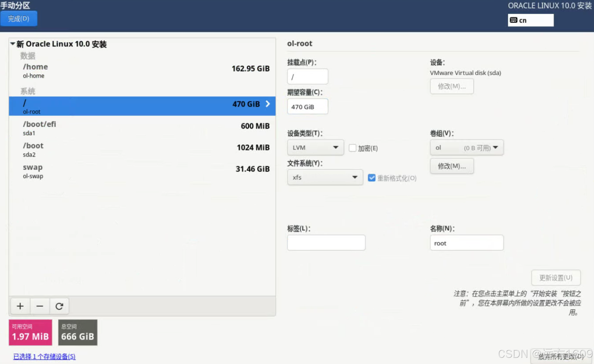Open the selected storage devices link
The height and width of the screenshot is (364, 594).
click(x=44, y=356)
